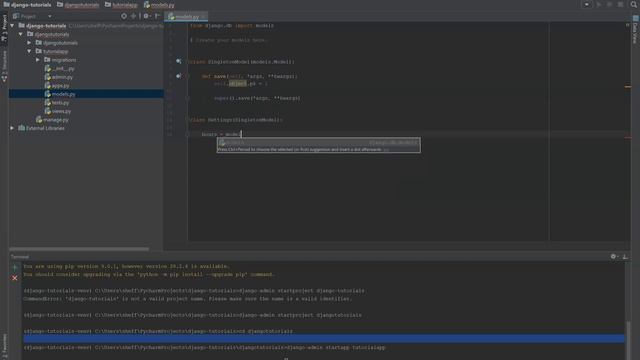Open Terminal panel settings gear

[x=613, y=256]
